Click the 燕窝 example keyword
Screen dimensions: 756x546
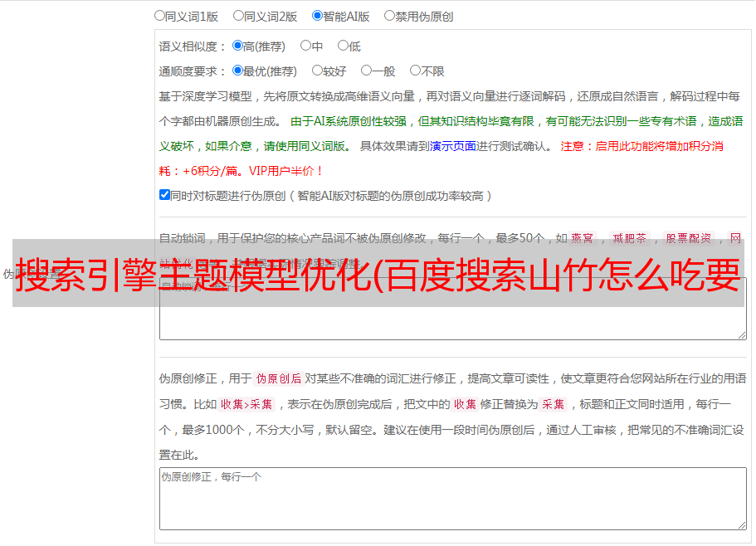pyautogui.click(x=583, y=238)
